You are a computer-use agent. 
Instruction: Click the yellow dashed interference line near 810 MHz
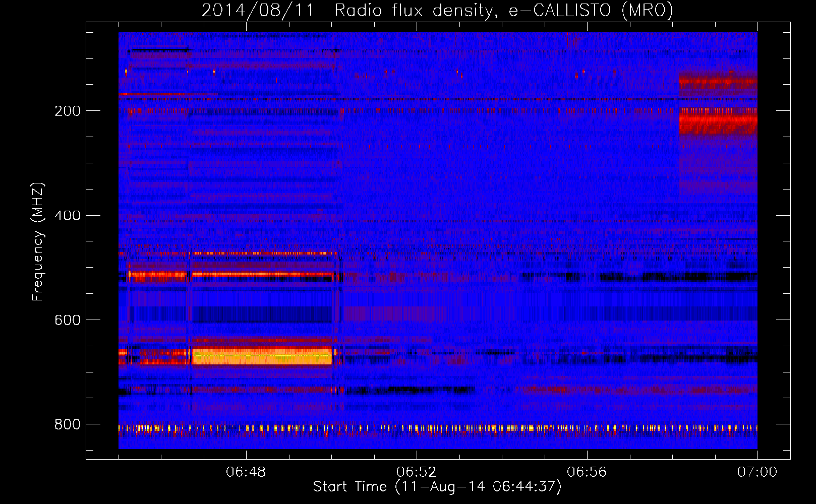click(438, 428)
